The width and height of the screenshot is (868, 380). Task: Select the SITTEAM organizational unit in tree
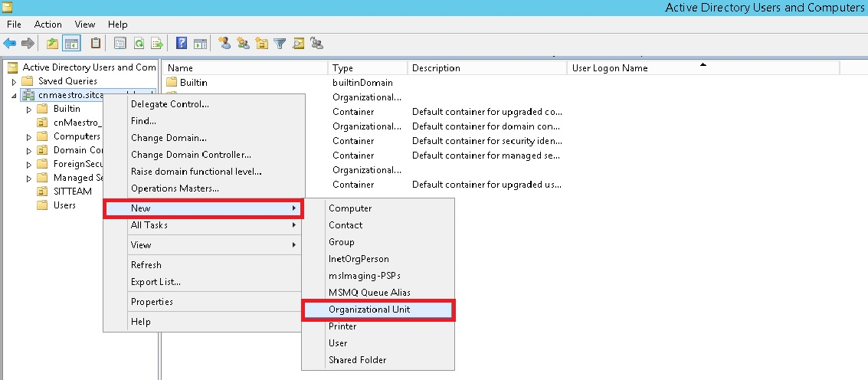click(x=72, y=192)
